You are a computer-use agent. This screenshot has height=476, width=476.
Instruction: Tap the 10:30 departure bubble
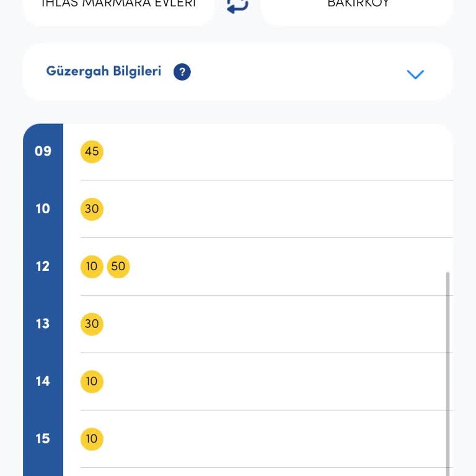[x=92, y=209]
